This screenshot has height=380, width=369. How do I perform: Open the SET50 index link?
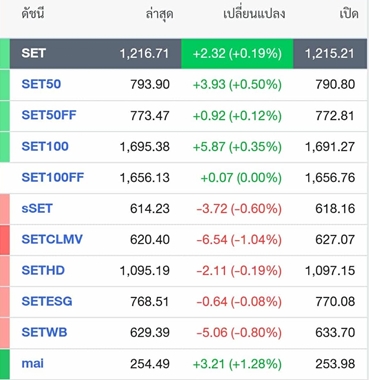coord(41,84)
